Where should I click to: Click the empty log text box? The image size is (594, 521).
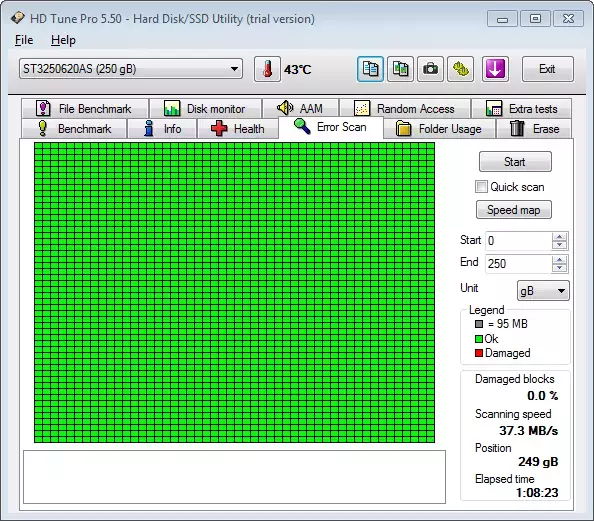click(234, 477)
